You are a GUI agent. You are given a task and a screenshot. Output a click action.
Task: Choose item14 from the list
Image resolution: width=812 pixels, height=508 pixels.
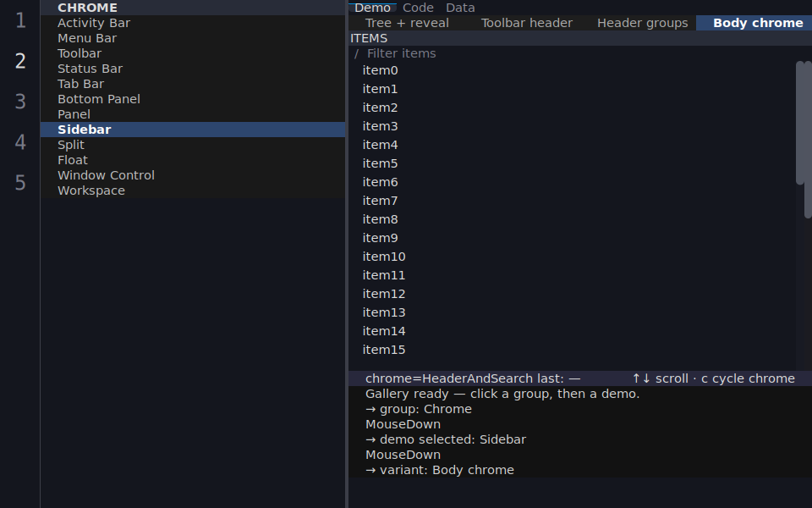[x=573, y=332]
